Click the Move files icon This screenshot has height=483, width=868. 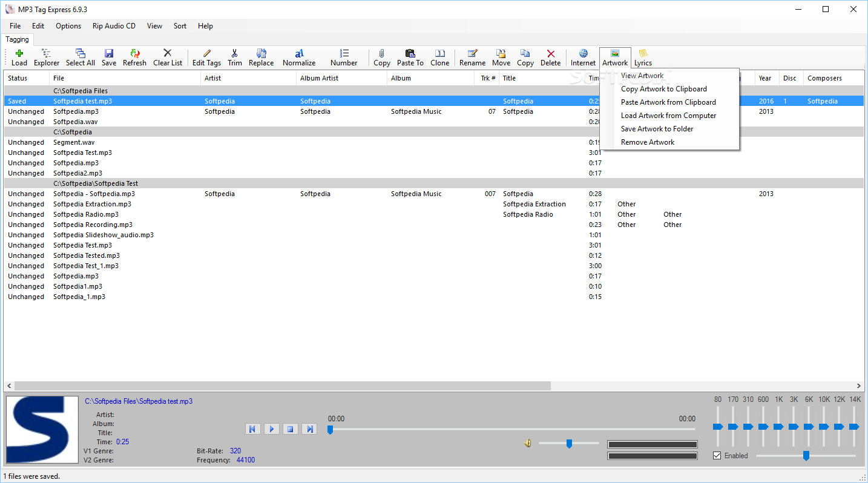click(x=501, y=57)
